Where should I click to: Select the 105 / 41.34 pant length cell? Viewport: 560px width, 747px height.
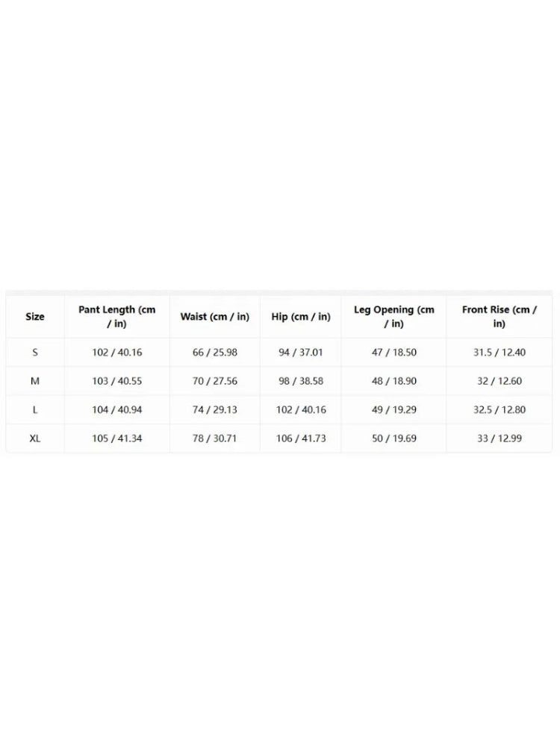pyautogui.click(x=117, y=438)
